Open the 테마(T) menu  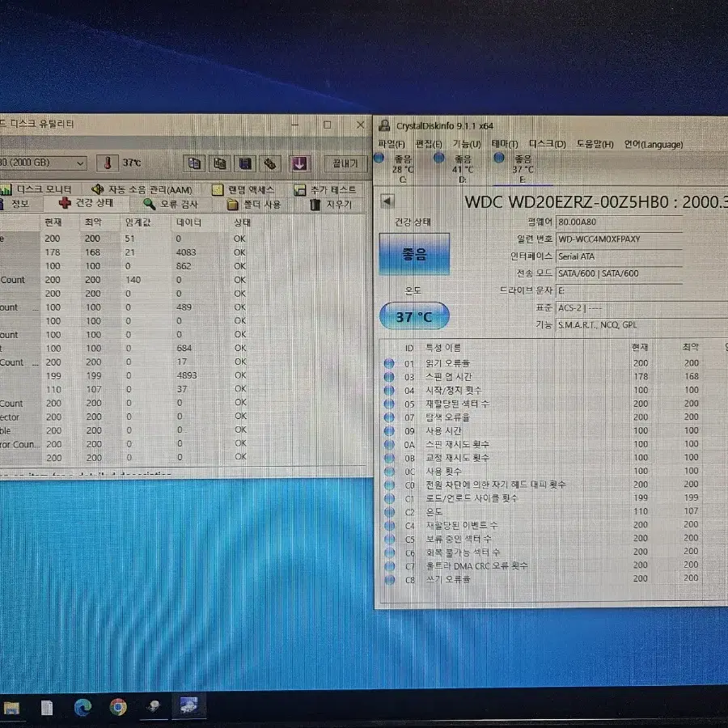pos(505,144)
